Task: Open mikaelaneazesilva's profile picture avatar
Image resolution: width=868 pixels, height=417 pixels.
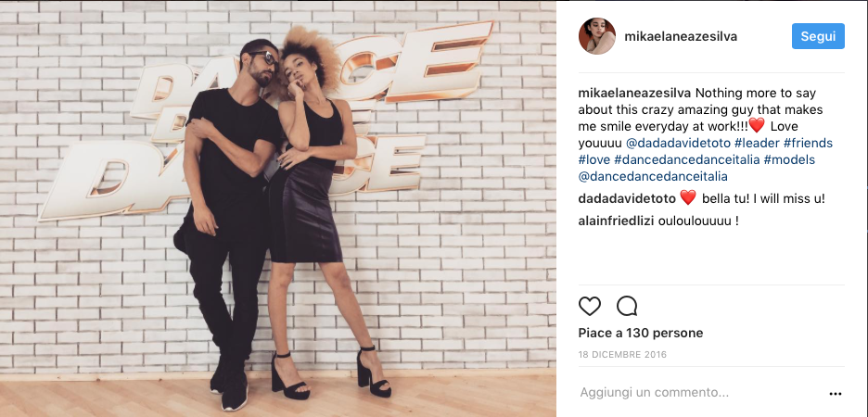Action: (x=597, y=36)
